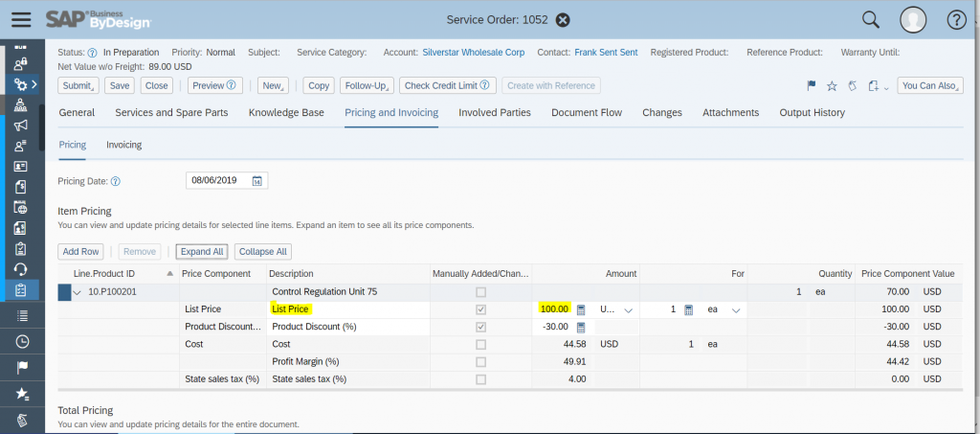
Task: Open calculator icon in List Price For column
Action: coord(688,309)
